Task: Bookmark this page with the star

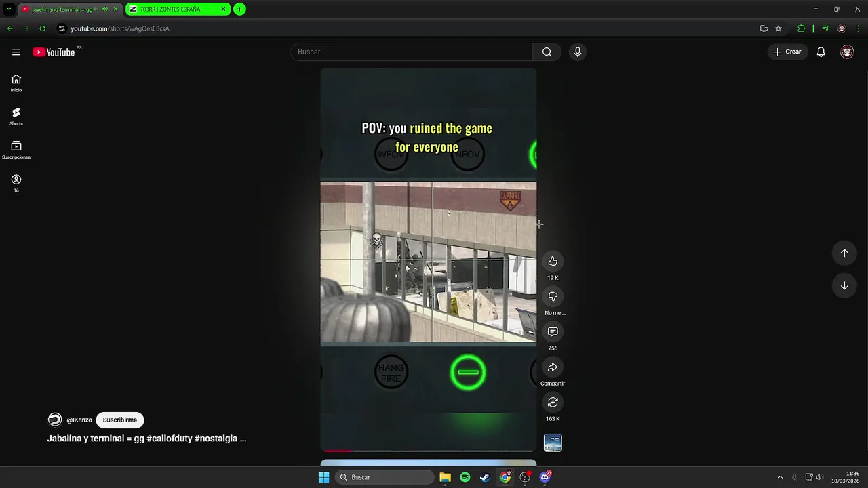Action: (x=778, y=28)
